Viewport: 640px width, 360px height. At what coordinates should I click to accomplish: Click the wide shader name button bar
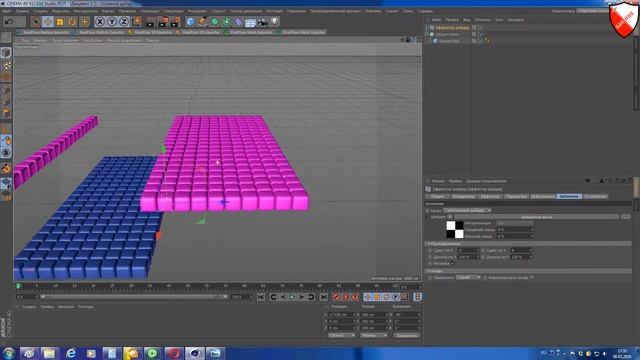(537, 217)
